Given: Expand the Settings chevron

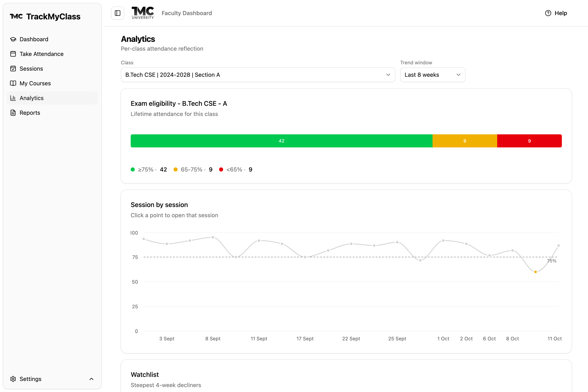Looking at the screenshot, I should (91, 379).
